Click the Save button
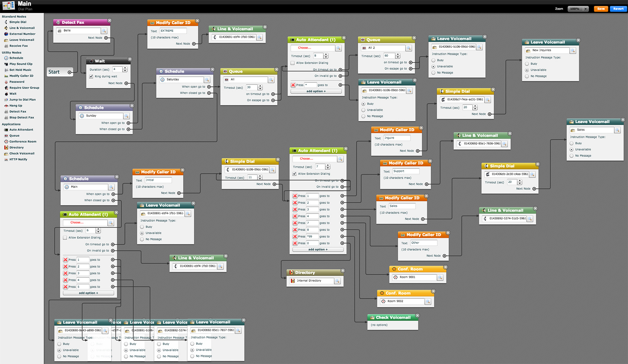This screenshot has height=364, width=628. coord(601,9)
